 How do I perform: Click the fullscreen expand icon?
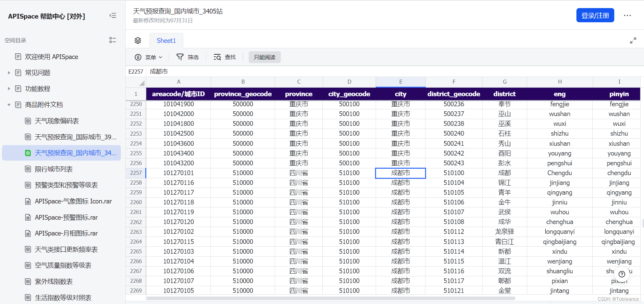633,40
